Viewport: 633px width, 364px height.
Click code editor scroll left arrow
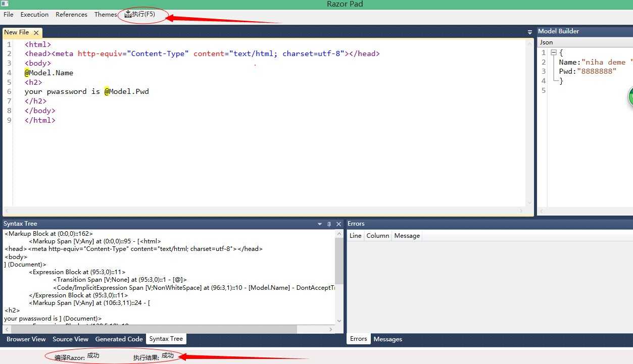click(7, 211)
